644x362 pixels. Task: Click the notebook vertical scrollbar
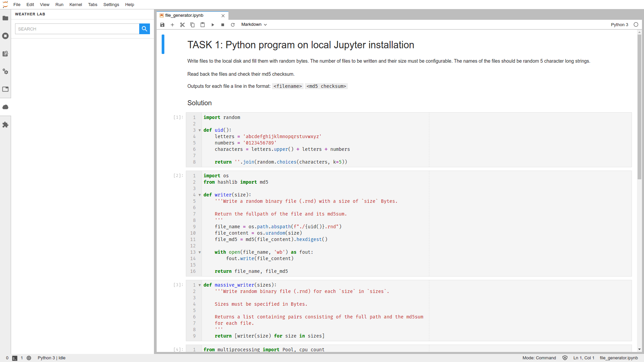639,107
